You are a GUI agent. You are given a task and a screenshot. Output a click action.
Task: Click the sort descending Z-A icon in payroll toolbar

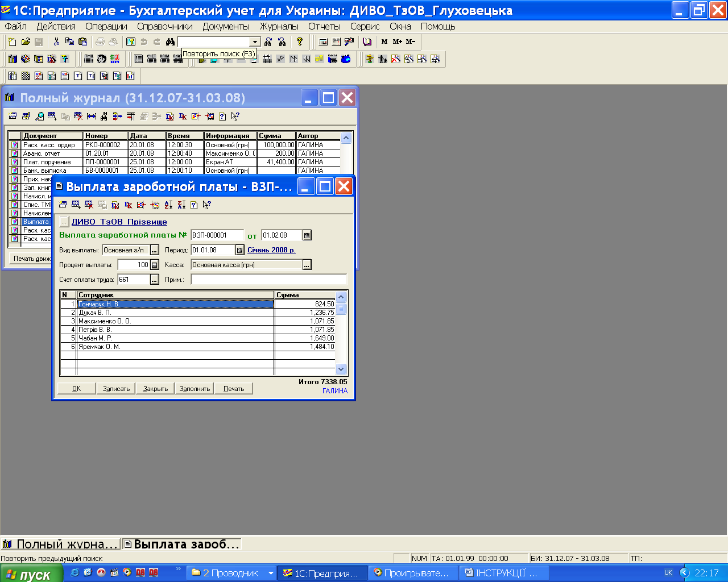181,205
